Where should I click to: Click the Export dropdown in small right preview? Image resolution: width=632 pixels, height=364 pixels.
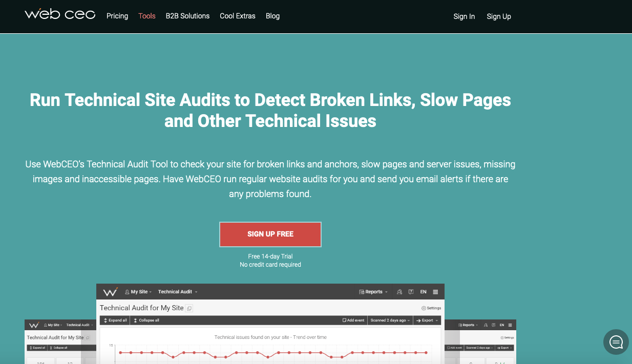coord(505,348)
